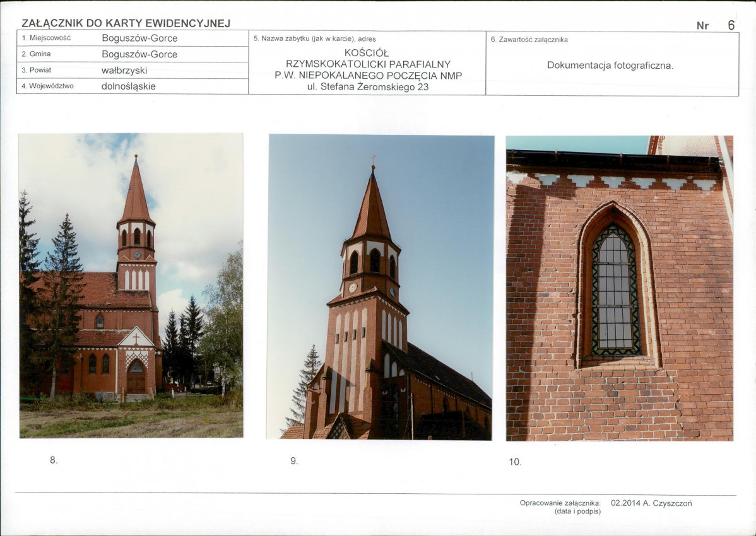
Task: Click the '2. Gmina' field label
Action: coord(36,54)
